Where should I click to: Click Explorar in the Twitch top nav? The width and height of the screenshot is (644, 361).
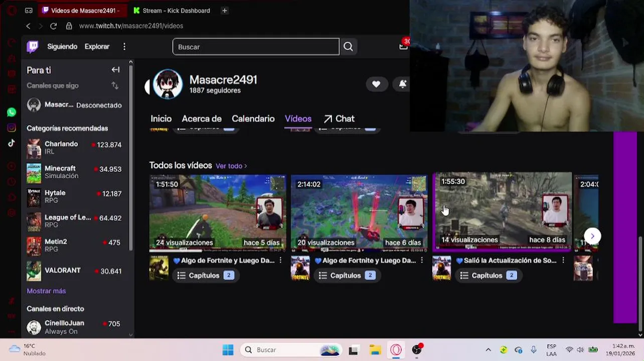(x=97, y=47)
